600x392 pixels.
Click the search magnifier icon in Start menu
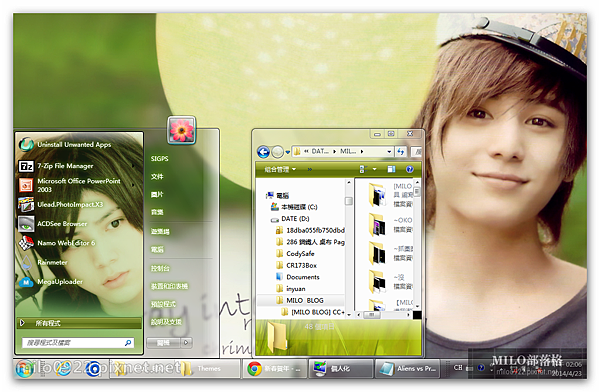coord(128,343)
